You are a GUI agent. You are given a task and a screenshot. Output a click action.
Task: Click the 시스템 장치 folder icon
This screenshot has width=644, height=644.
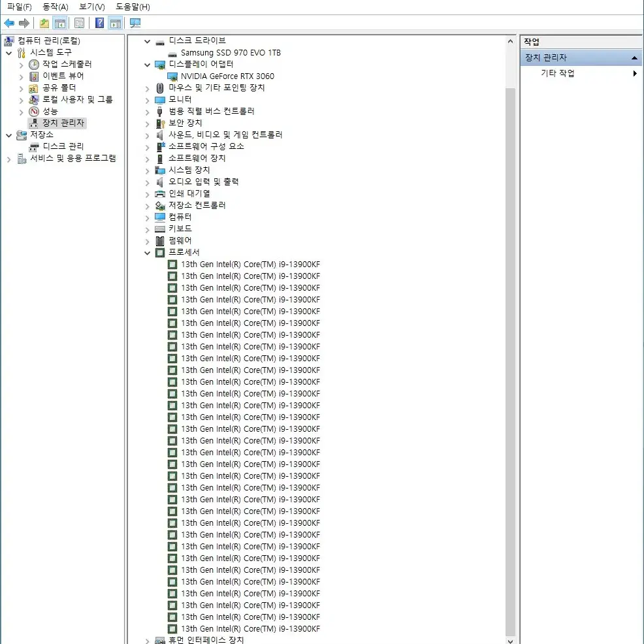pos(160,170)
